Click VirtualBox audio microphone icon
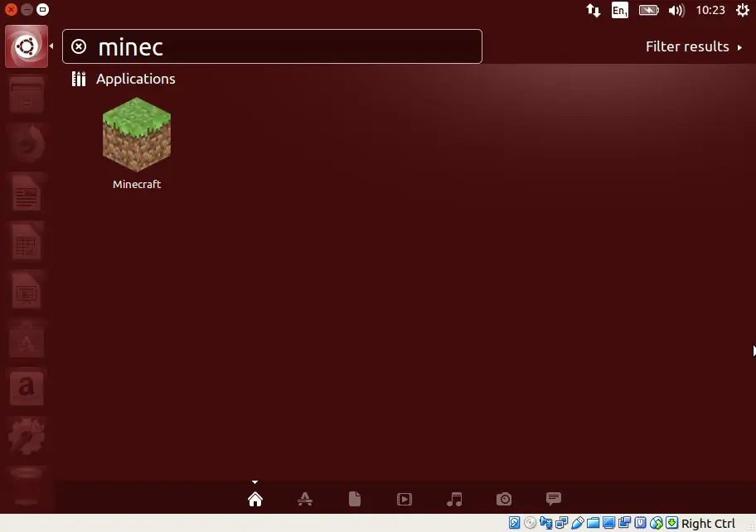756x532 pixels. (x=545, y=523)
